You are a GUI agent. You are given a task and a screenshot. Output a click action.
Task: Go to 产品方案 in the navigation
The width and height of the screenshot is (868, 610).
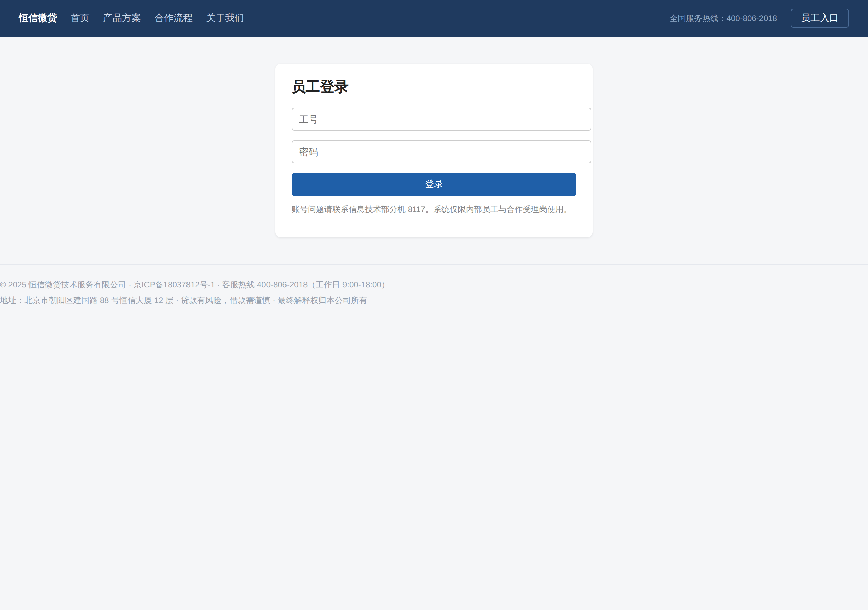click(x=122, y=18)
